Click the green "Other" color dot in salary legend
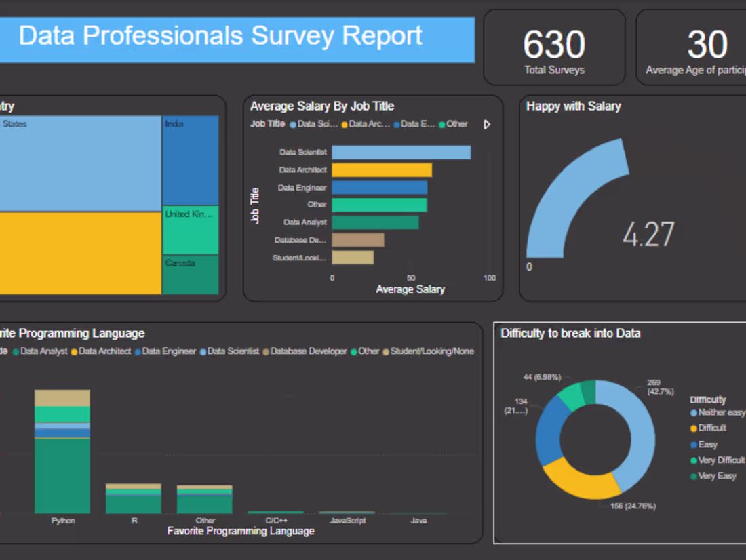The height and width of the screenshot is (560, 746). [x=441, y=124]
